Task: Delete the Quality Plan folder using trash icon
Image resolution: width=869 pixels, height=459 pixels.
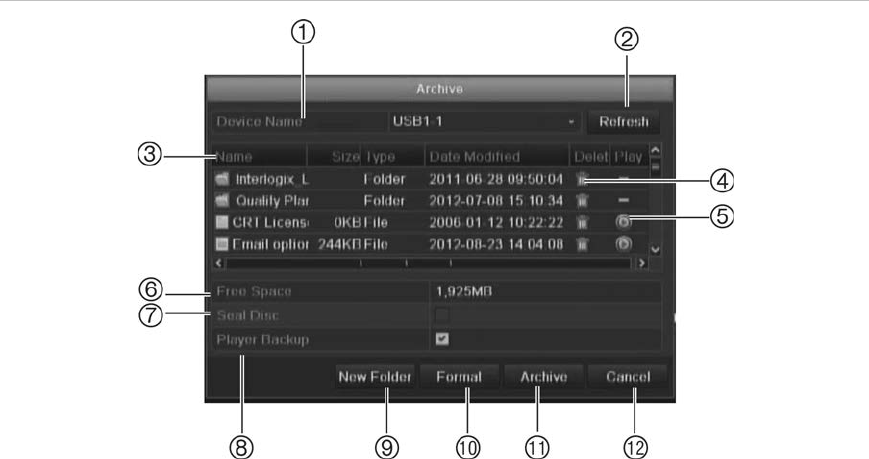Action: (581, 201)
